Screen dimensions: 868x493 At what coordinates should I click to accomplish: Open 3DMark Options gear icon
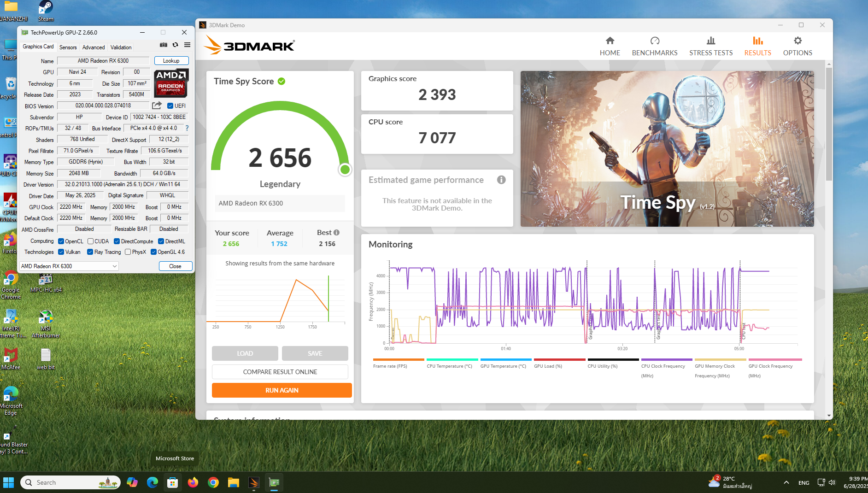pyautogui.click(x=797, y=41)
